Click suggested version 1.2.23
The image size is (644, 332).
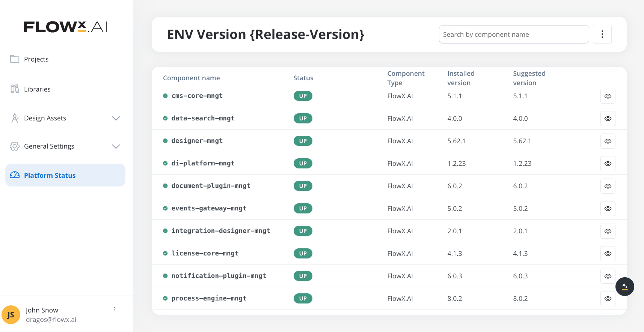[522, 164]
